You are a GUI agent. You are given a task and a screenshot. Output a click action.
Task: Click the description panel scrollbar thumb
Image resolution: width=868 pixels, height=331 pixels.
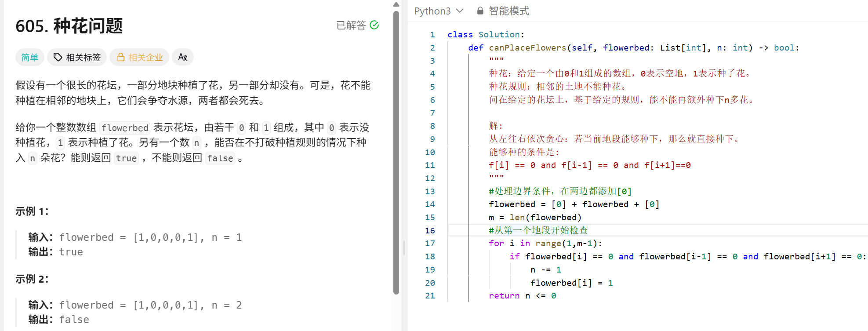pyautogui.click(x=396, y=153)
